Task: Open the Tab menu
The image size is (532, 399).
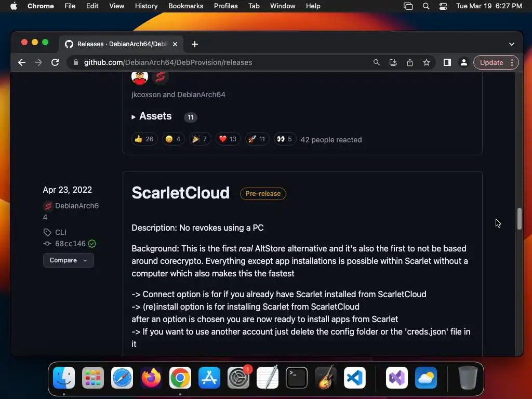Action: tap(254, 6)
